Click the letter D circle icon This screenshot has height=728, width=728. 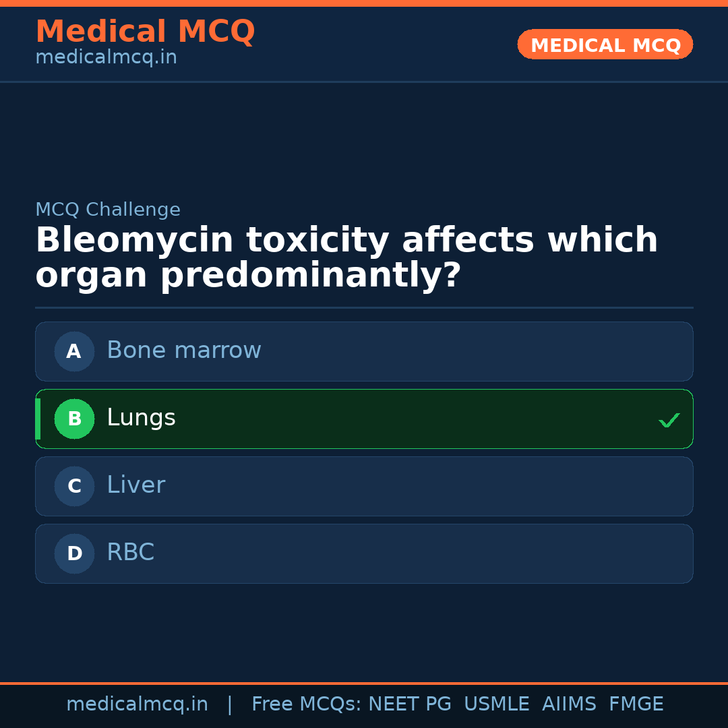(x=74, y=553)
